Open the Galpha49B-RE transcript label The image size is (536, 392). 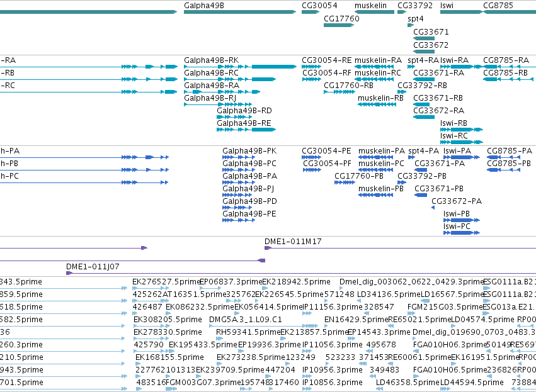tap(244, 123)
